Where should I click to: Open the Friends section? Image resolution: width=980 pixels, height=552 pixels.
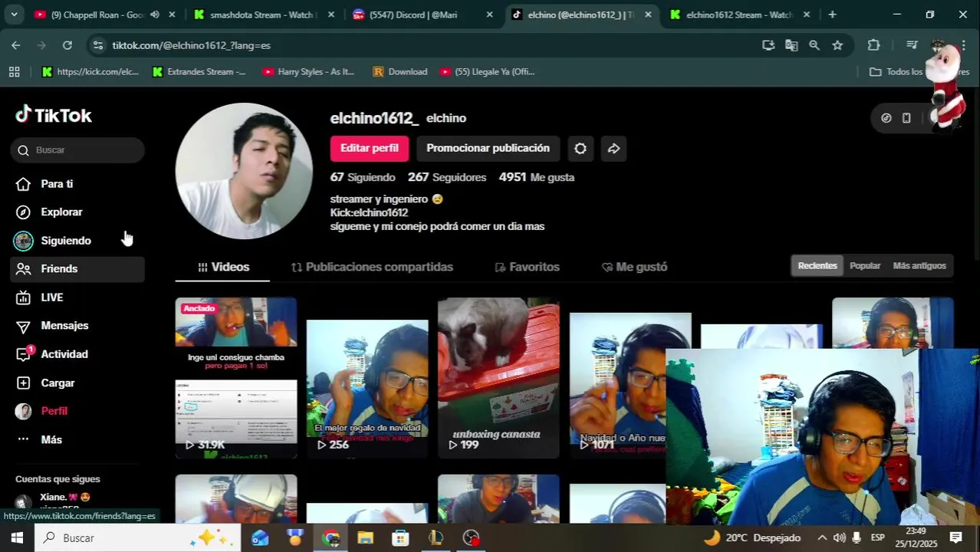pos(77,269)
